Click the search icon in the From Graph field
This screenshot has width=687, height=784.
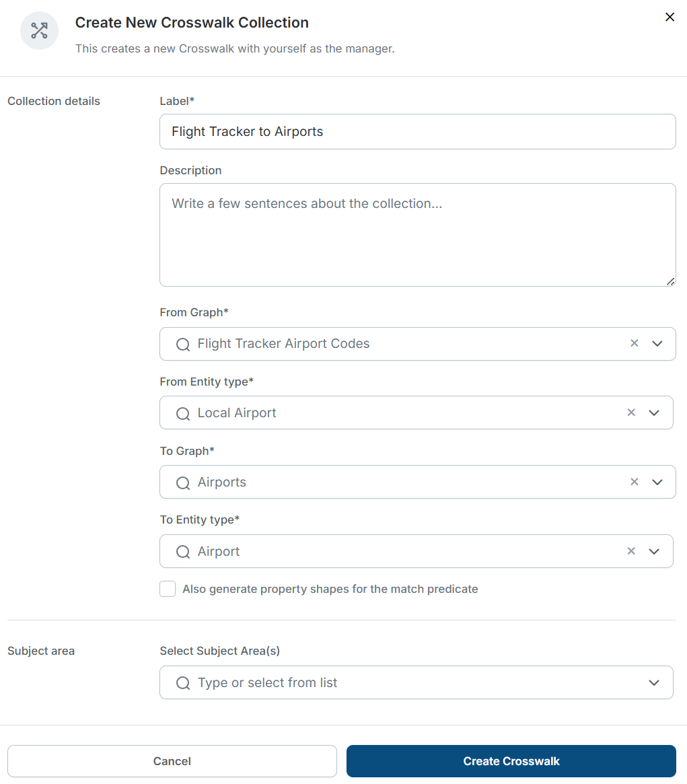point(182,344)
